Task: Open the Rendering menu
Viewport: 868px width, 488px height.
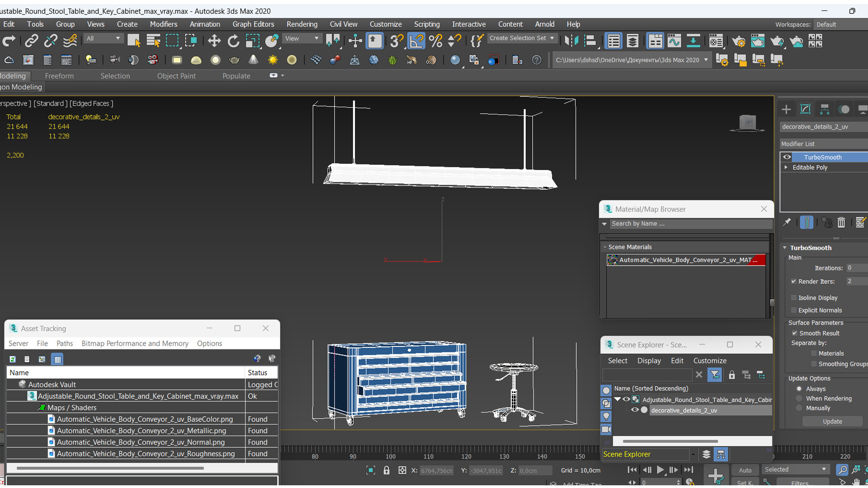Action: click(302, 24)
